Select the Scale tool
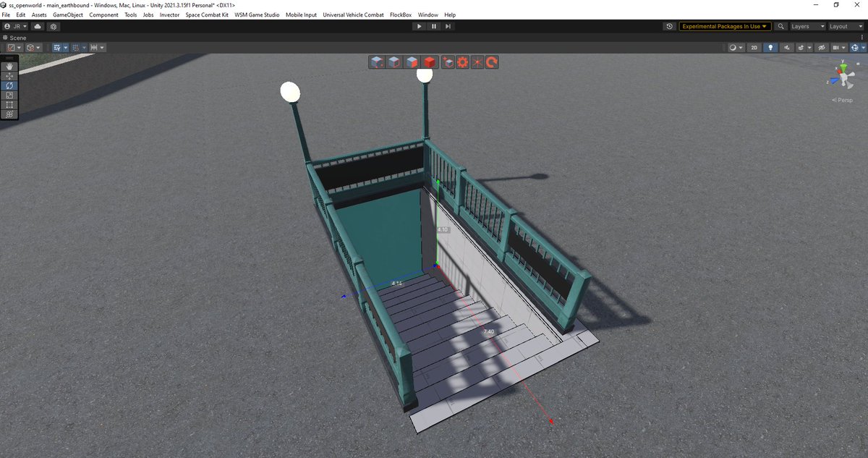Image resolution: width=868 pixels, height=458 pixels. (9, 95)
